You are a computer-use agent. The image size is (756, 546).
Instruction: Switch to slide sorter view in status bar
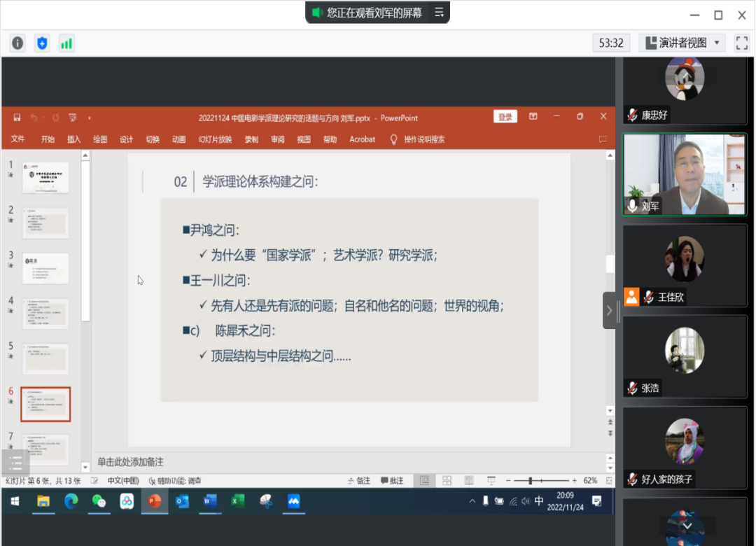(447, 480)
